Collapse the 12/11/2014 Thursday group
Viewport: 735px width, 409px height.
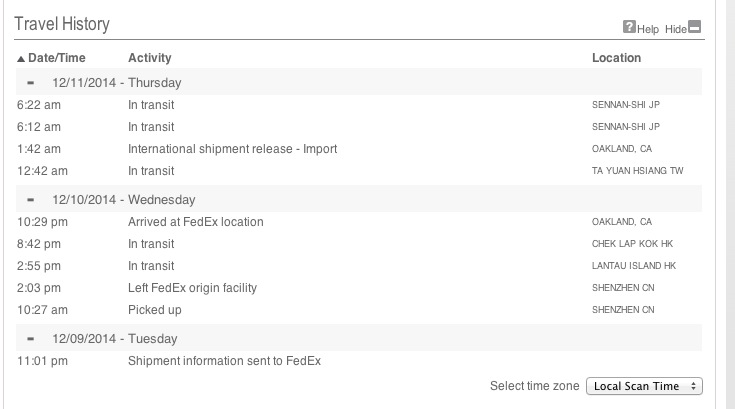coord(30,83)
